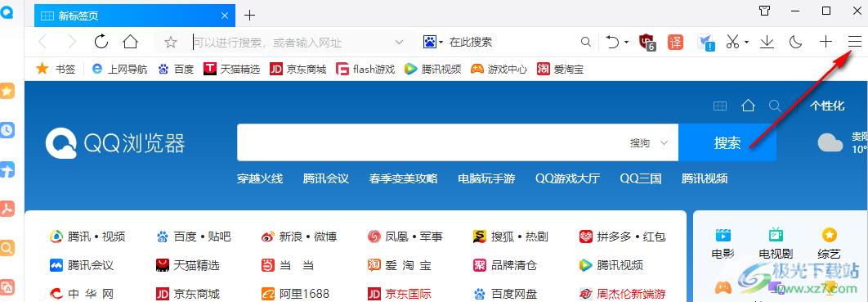
Task: Open the 凤凰·军事 site shortcut
Action: 405,237
